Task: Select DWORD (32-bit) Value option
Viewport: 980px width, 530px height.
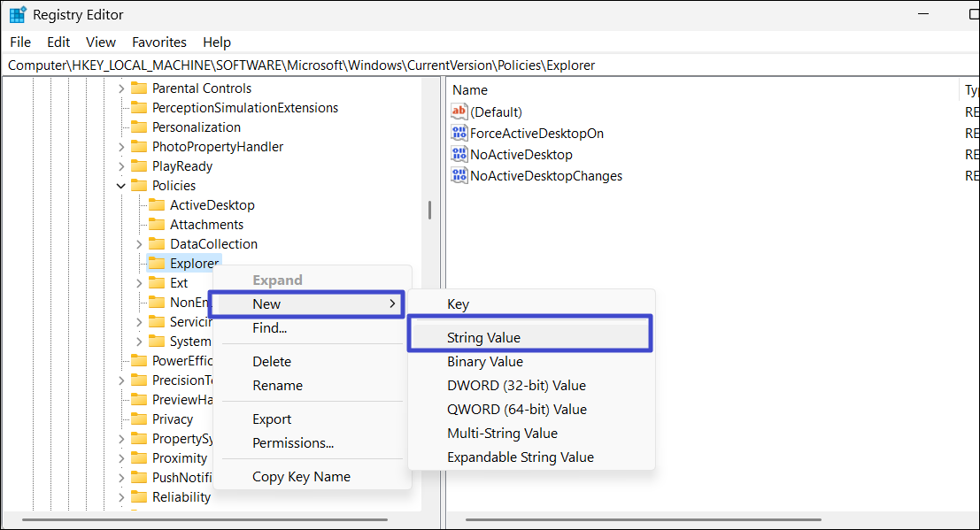Action: [516, 385]
